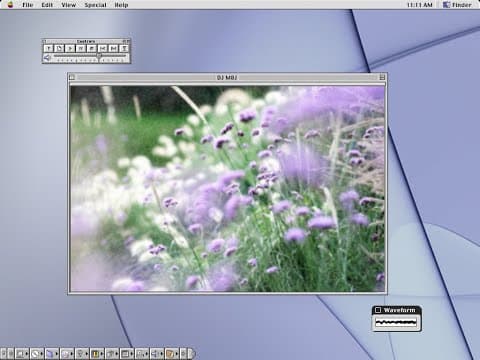Open the View menu
This screenshot has height=360, width=480.
[68, 5]
